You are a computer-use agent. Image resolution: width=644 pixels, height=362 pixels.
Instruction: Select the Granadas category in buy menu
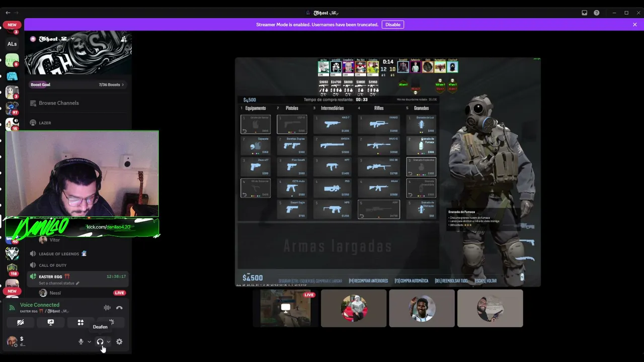point(421,108)
